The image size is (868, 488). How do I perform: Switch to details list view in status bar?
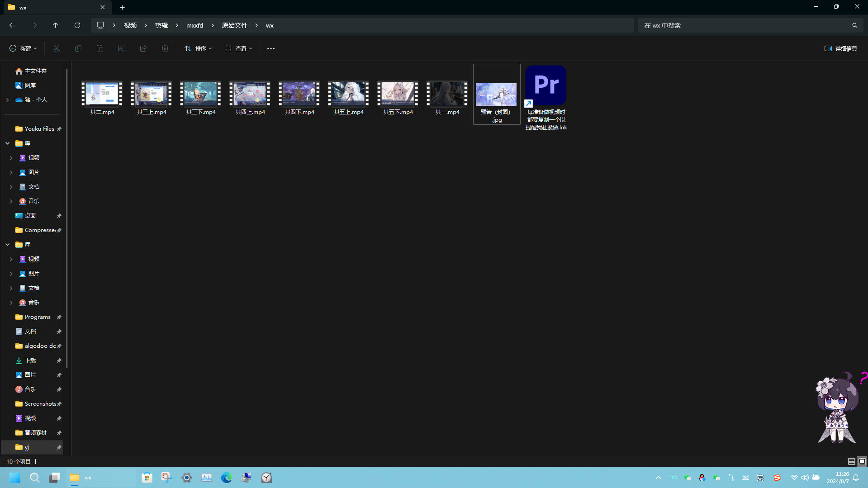click(x=852, y=461)
